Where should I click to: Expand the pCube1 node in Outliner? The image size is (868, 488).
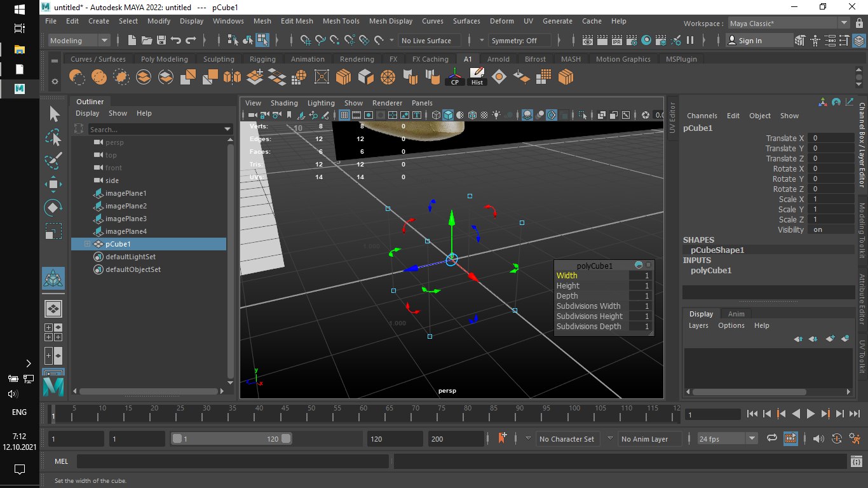[x=88, y=244]
